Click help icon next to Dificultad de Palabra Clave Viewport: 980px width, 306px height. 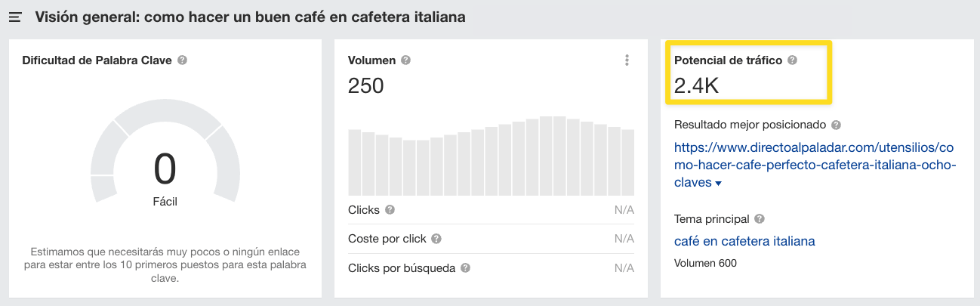point(182,60)
